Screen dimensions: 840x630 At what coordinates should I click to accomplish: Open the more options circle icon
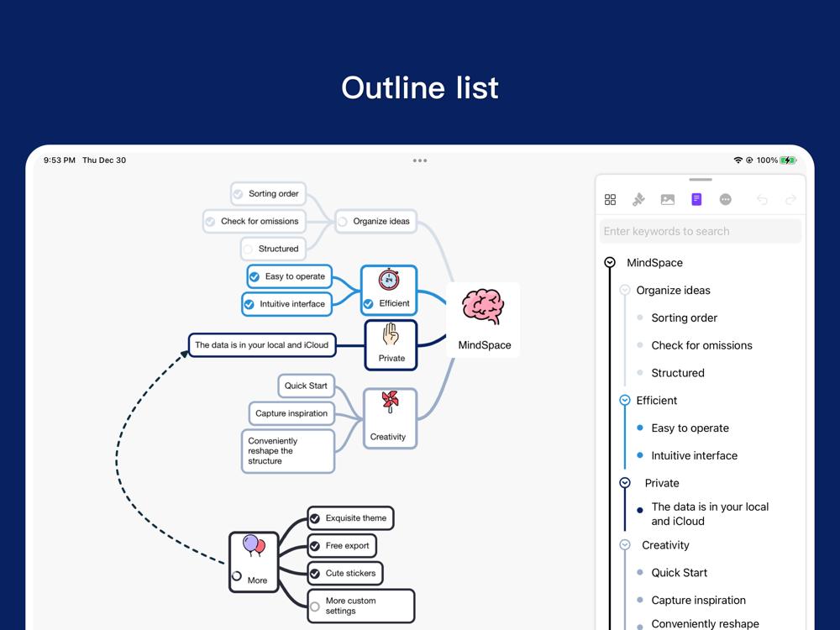coord(726,200)
